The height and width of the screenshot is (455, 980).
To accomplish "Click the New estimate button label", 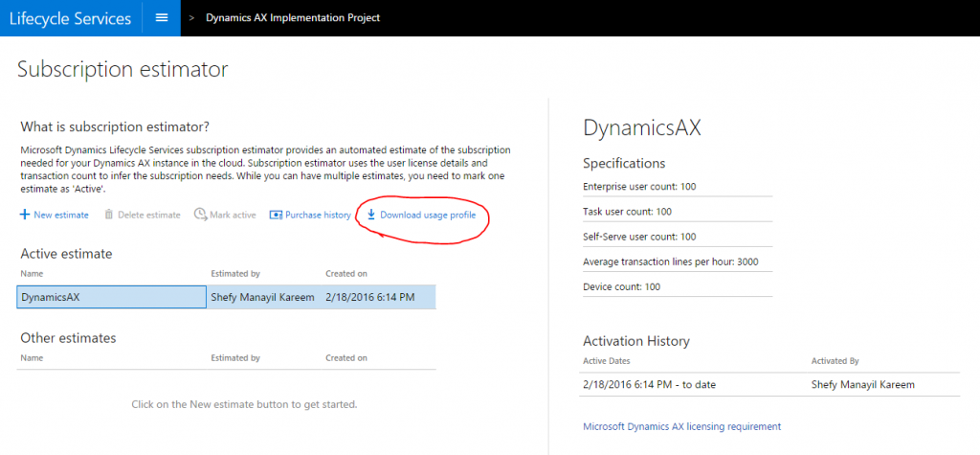I will [61, 215].
